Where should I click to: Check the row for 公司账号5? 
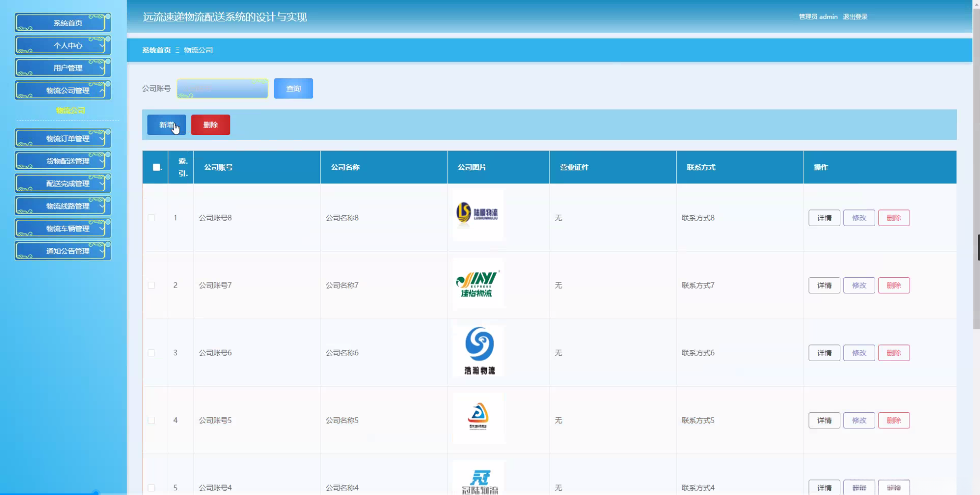pyautogui.click(x=151, y=420)
